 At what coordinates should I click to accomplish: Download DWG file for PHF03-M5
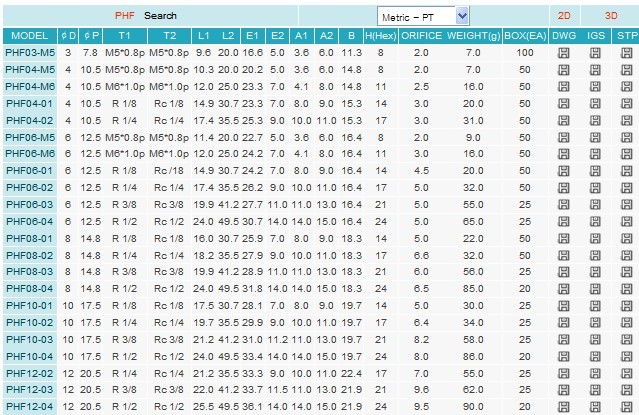pyautogui.click(x=564, y=52)
